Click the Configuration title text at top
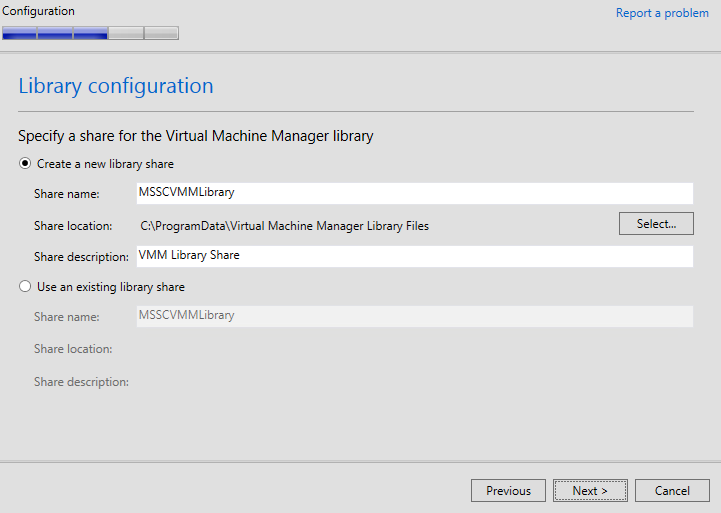 click(38, 11)
